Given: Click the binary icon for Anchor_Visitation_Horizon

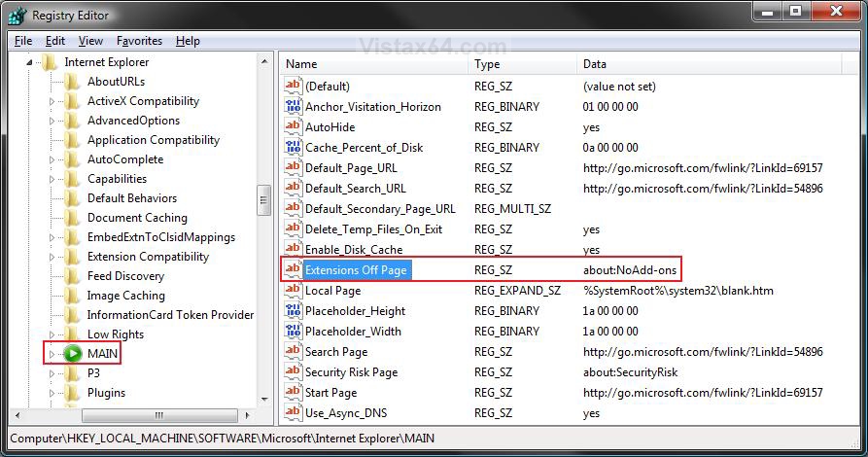Looking at the screenshot, I should coord(293,107).
